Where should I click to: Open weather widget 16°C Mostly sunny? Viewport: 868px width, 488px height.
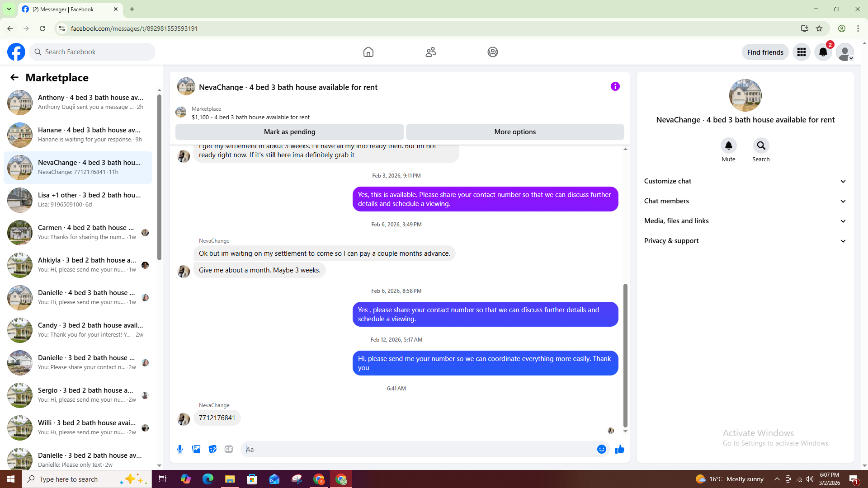pyautogui.click(x=730, y=479)
